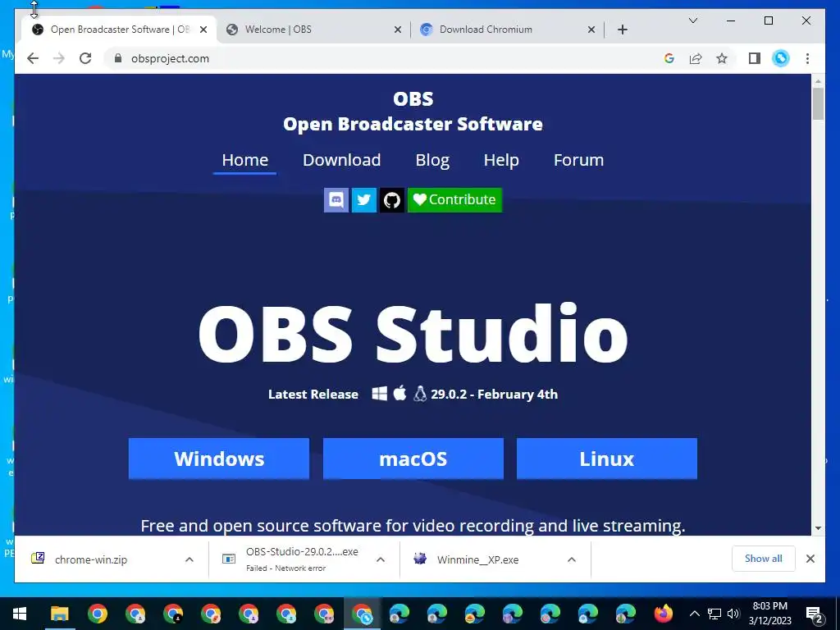Select the Open Broadcaster Software tab
Viewport: 840px width, 630px height.
coord(119,30)
